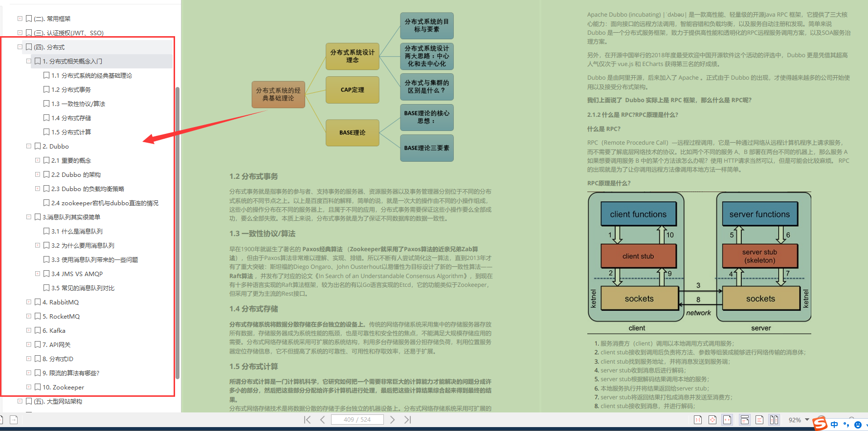
Task: Click the client functions box in RPC diagram
Action: (x=638, y=214)
